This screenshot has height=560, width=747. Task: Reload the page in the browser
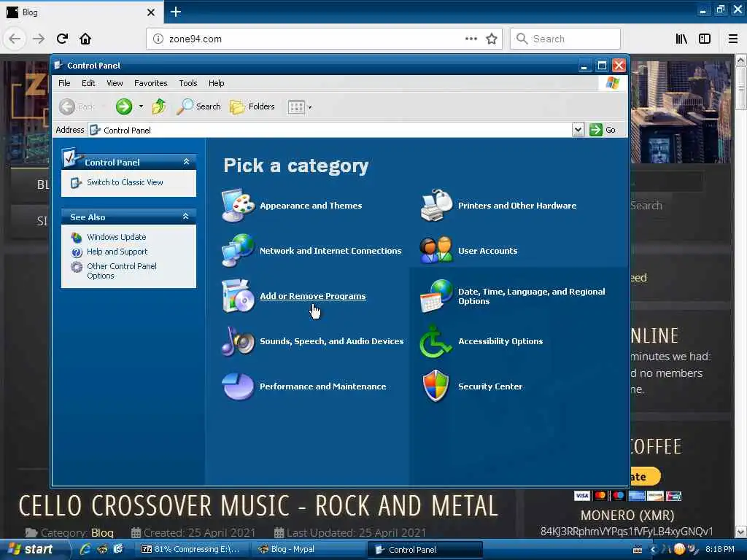(62, 39)
